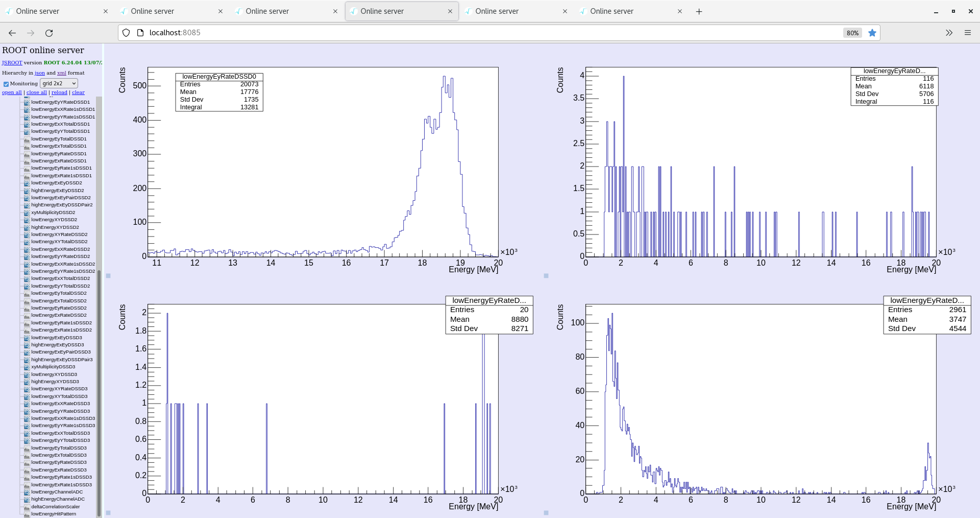Screen dimensions: 980x518
Task: Click the localhost:8085 address bar
Action: (x=459, y=33)
